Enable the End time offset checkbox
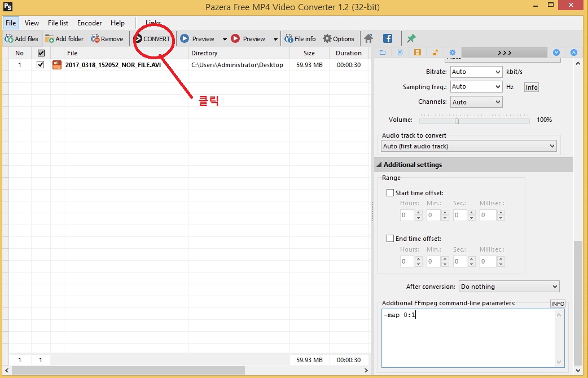 pos(390,239)
